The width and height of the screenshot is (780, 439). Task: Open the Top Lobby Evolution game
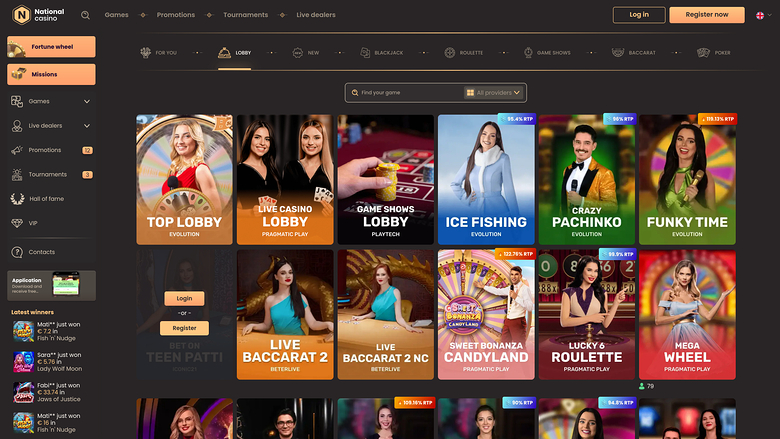(185, 179)
